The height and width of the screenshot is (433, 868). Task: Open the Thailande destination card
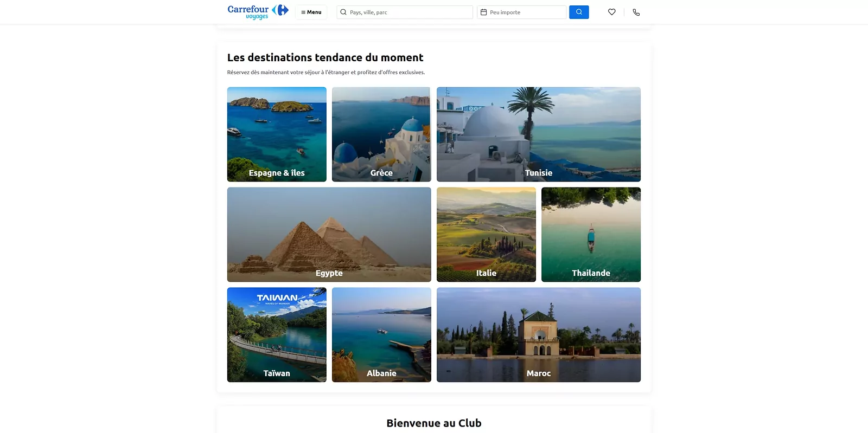point(591,235)
